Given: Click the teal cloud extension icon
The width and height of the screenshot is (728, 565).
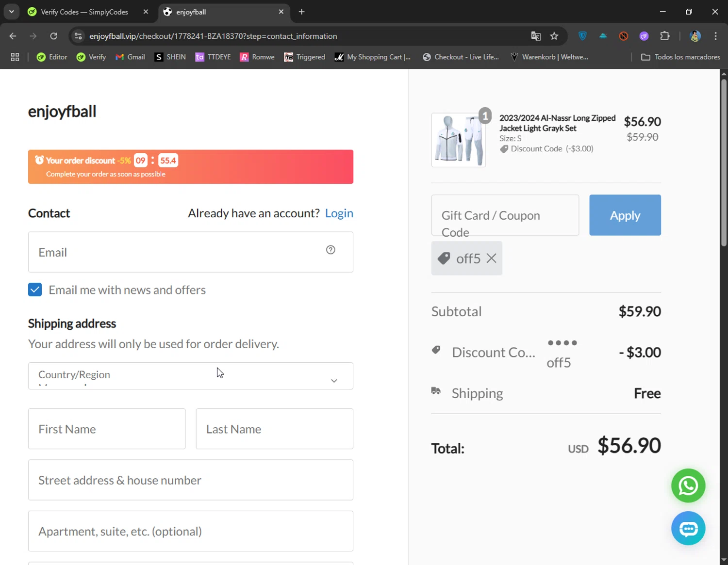Looking at the screenshot, I should [603, 36].
